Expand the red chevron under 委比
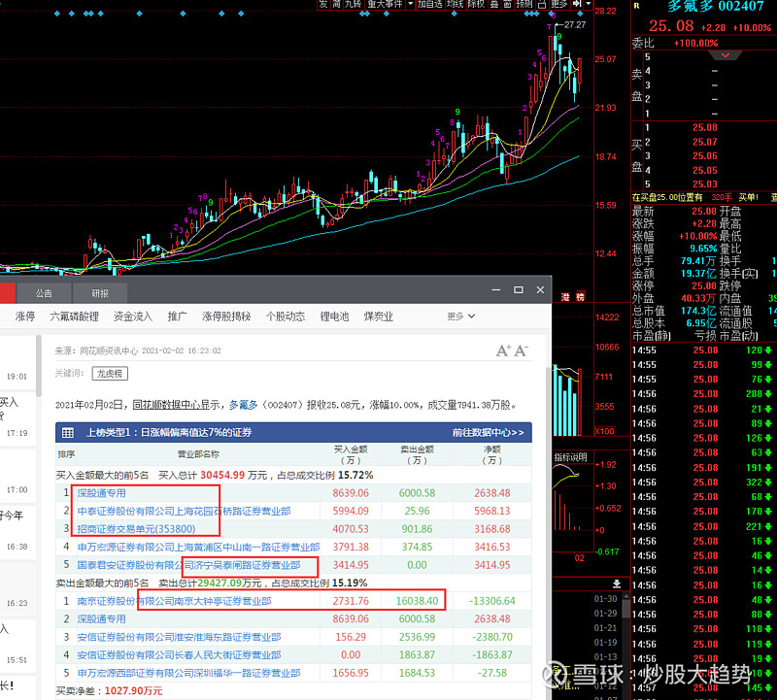 [726, 55]
